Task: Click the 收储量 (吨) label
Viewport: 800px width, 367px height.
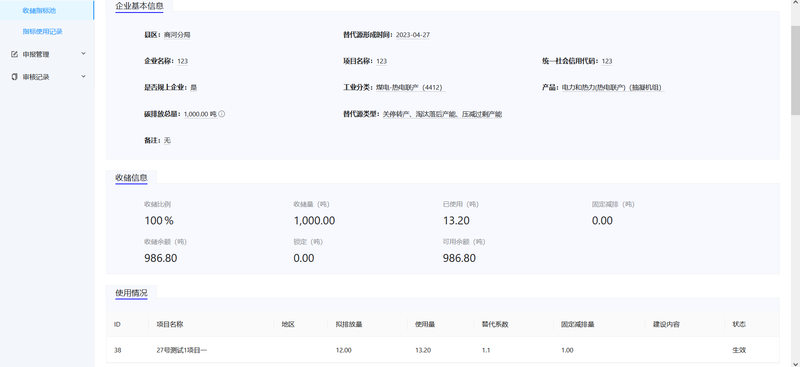Action: pyautogui.click(x=311, y=204)
